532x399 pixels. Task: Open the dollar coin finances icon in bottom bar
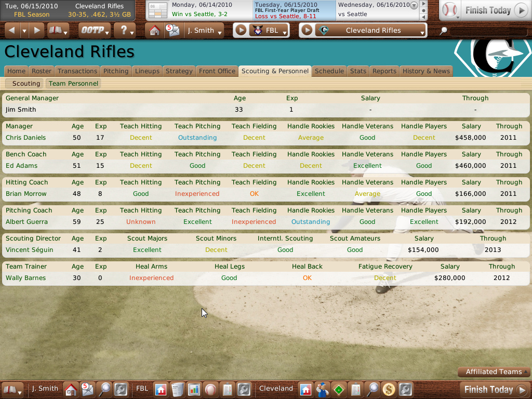pyautogui.click(x=389, y=389)
